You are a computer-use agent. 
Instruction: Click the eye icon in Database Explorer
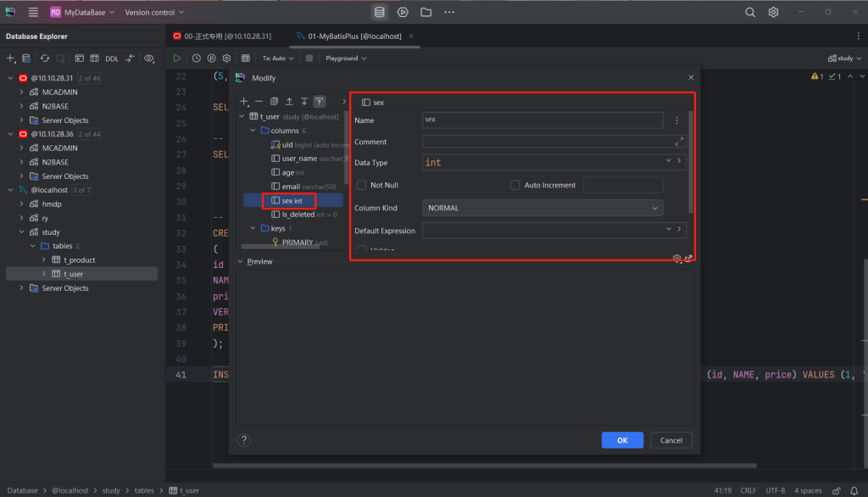click(149, 59)
